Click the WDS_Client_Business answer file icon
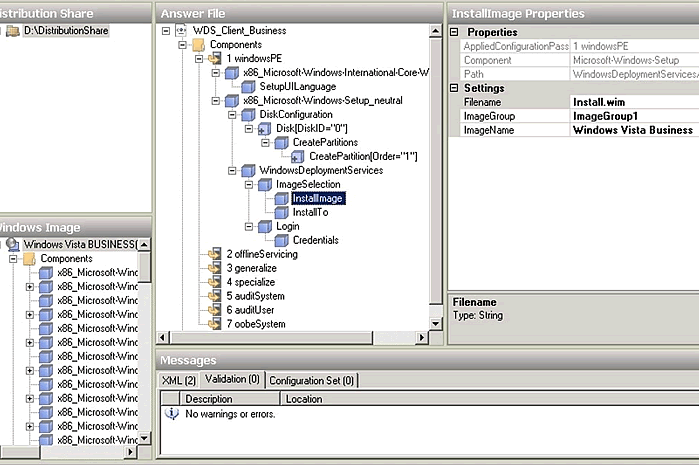 [x=181, y=31]
